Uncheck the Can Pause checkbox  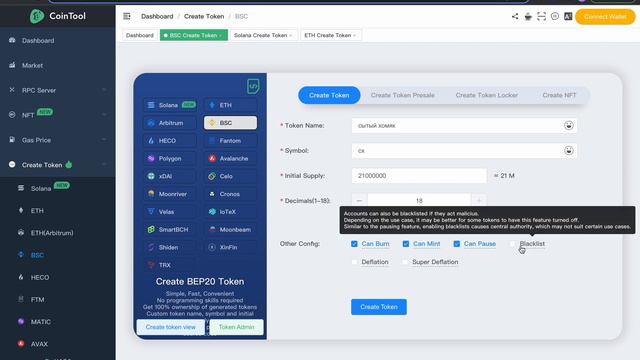(457, 244)
